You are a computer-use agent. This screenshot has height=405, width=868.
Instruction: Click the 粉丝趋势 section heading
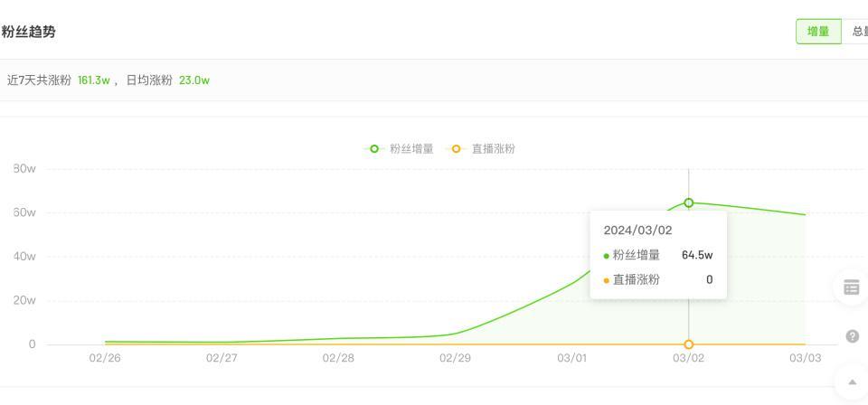coord(28,32)
